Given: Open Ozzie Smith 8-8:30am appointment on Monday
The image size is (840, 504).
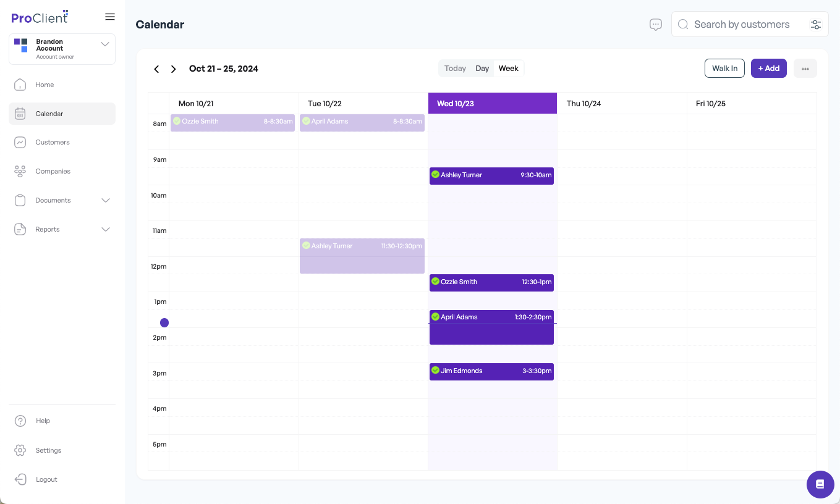Looking at the screenshot, I should tap(233, 122).
